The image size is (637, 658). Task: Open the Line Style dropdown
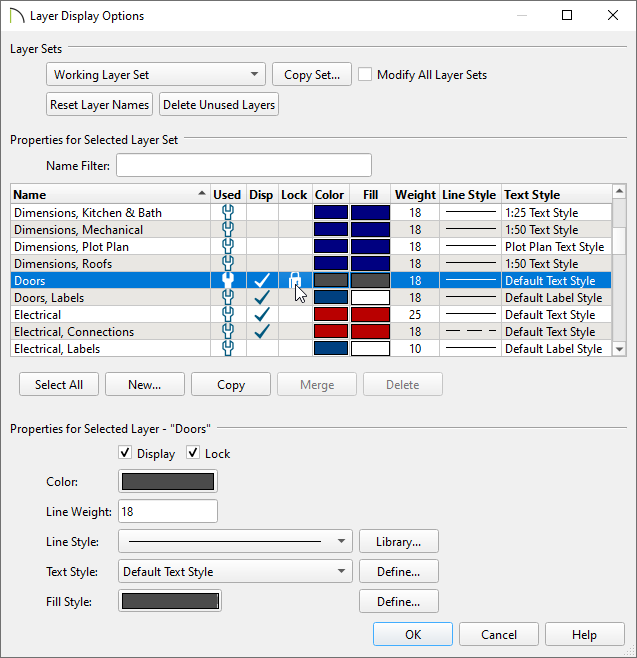click(235, 541)
